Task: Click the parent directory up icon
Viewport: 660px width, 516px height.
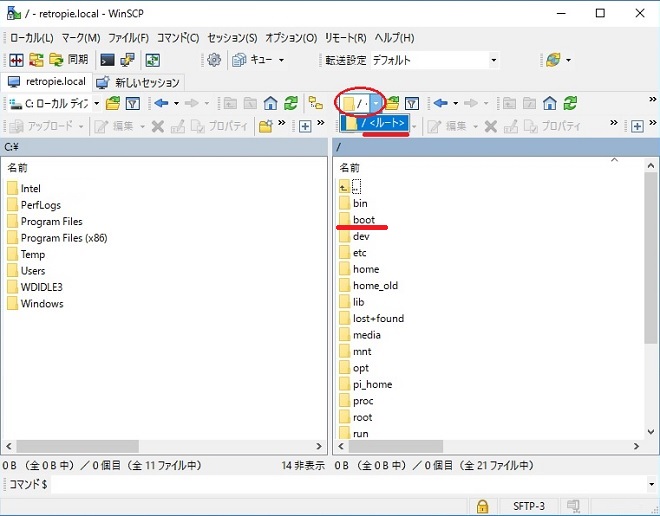Action: pyautogui.click(x=344, y=186)
